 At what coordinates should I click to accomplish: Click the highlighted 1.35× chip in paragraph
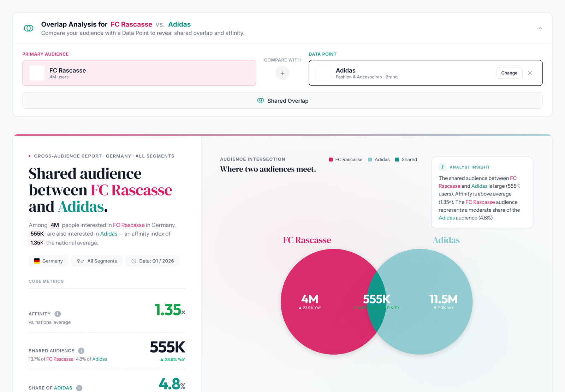coord(37,243)
